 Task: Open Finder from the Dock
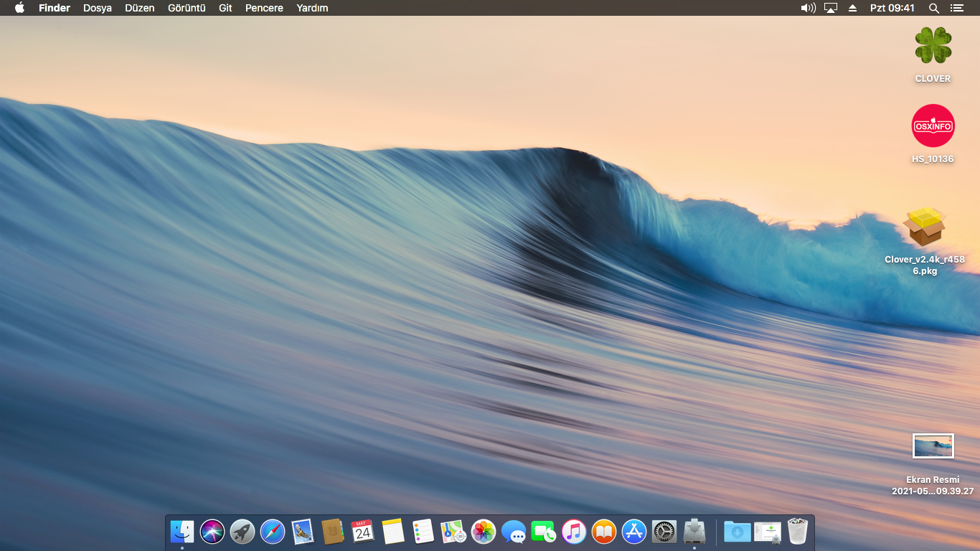[182, 532]
